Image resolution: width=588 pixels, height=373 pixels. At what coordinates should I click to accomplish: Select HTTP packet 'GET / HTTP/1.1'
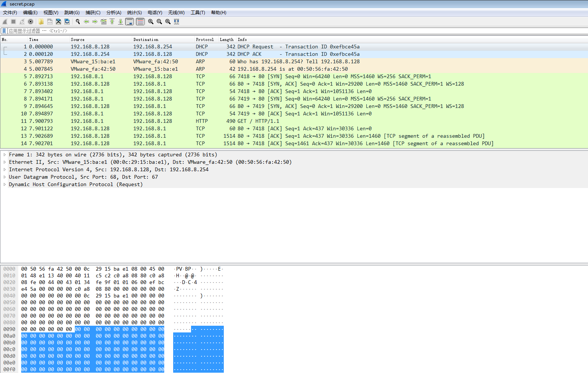pos(294,121)
